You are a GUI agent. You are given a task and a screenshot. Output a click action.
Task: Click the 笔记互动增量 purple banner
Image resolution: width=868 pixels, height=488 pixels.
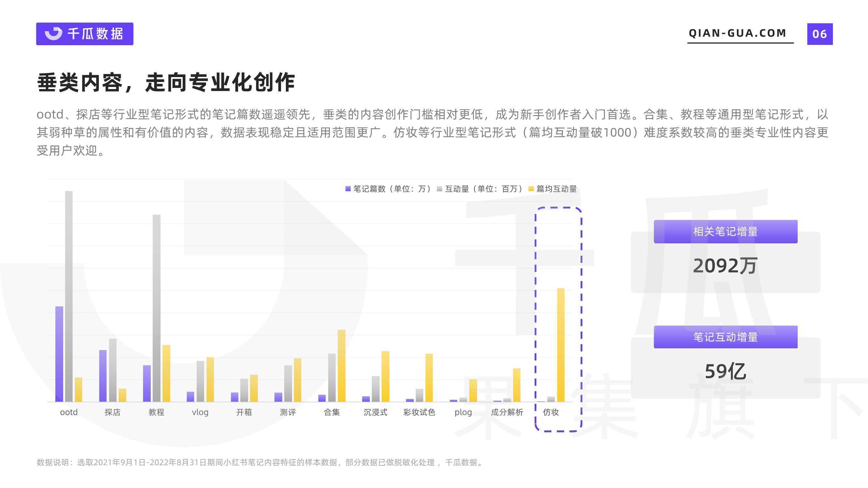(725, 337)
